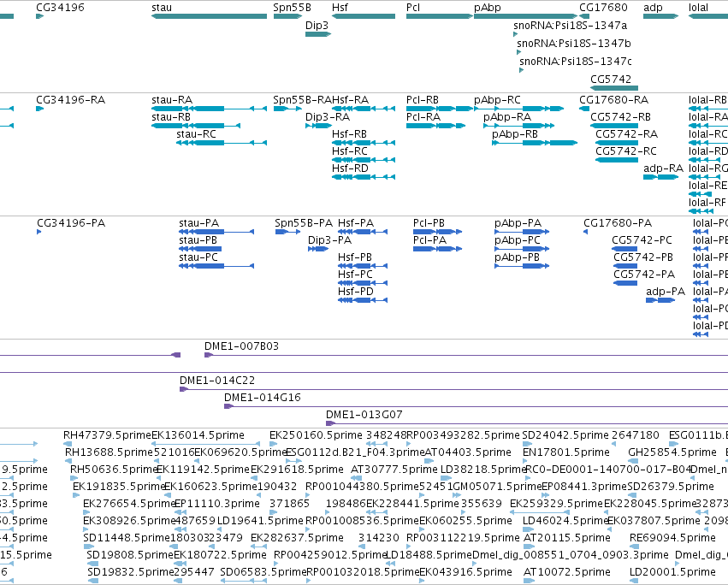Click the Dip3 gene label
The image size is (728, 585).
(317, 25)
